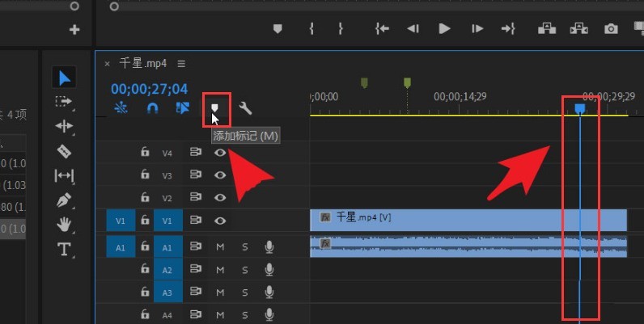Image resolution: width=644 pixels, height=324 pixels.
Task: Click the Lift button in monitor
Action: click(x=547, y=29)
